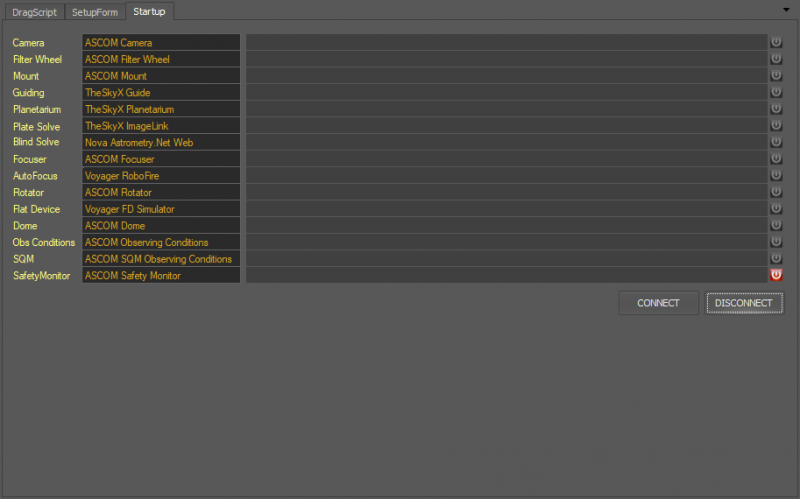
Task: Click the AutoFocus row label
Action: [x=35, y=176]
